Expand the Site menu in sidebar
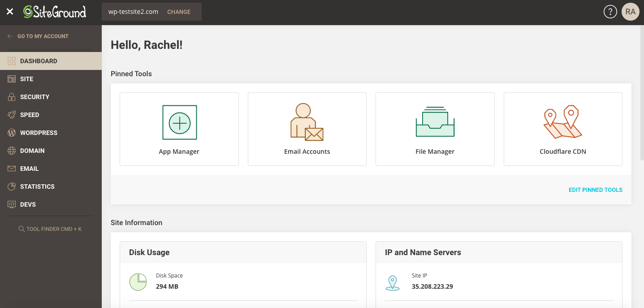 click(x=27, y=79)
